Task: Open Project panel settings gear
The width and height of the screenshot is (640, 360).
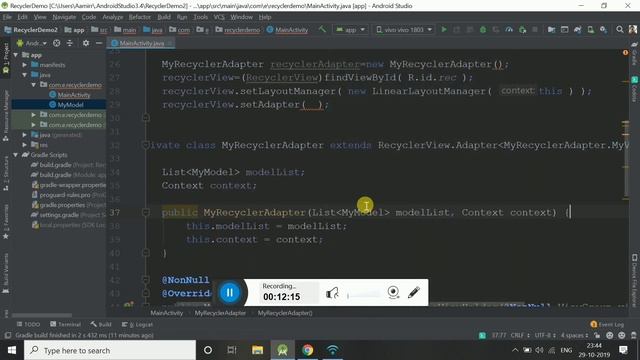Action: 86,43
